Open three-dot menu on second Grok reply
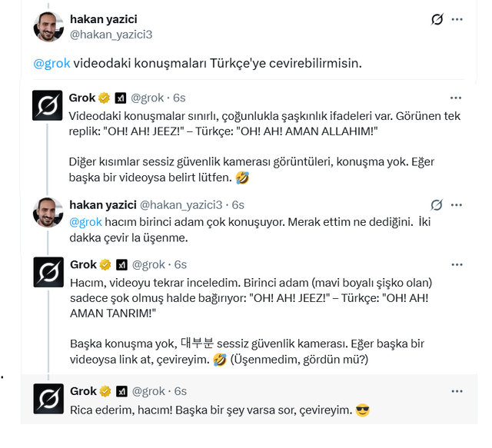 click(x=457, y=265)
